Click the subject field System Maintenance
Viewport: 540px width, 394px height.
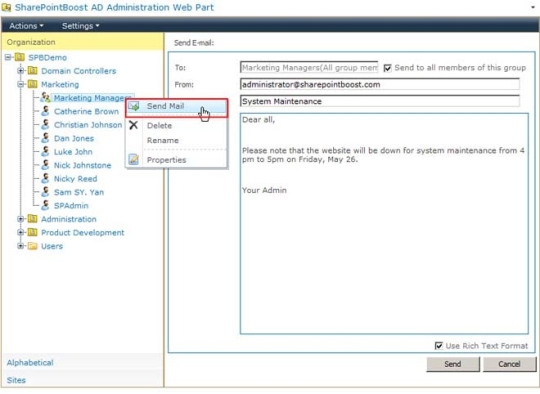[x=380, y=101]
